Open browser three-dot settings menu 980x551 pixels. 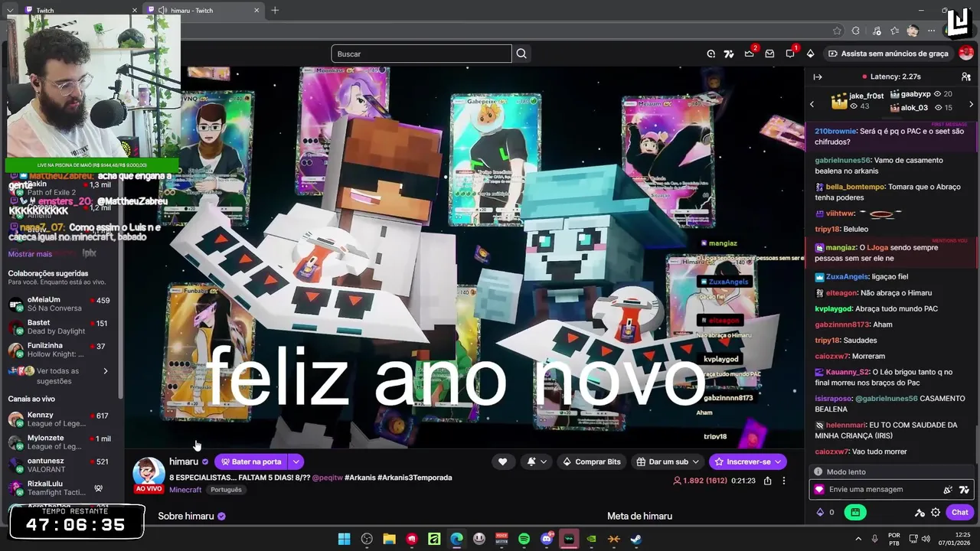[931, 31]
